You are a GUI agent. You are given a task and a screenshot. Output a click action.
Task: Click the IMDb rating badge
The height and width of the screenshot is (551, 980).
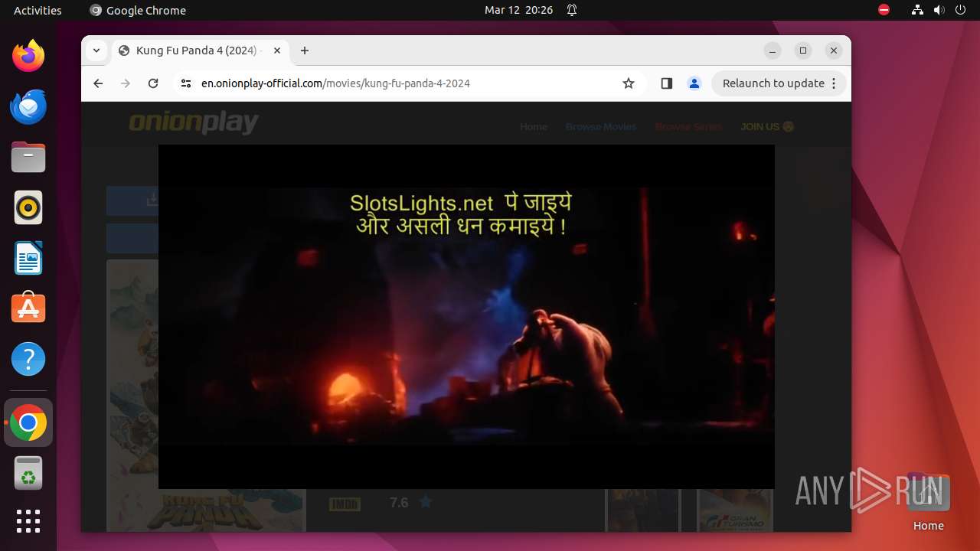[345, 504]
